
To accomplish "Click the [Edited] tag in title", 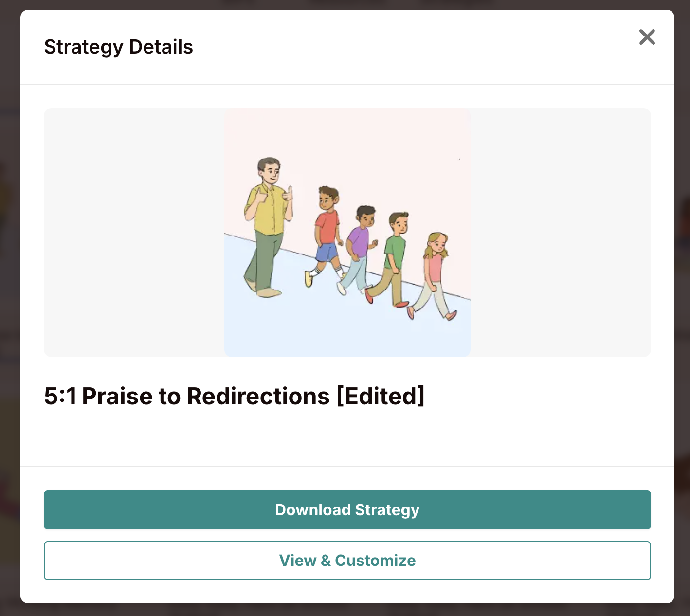I will [381, 396].
